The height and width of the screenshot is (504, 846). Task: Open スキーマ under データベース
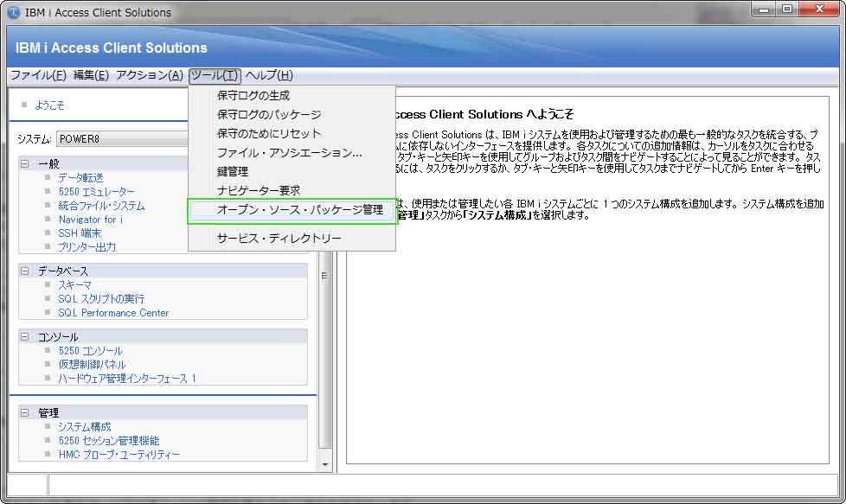(x=75, y=285)
